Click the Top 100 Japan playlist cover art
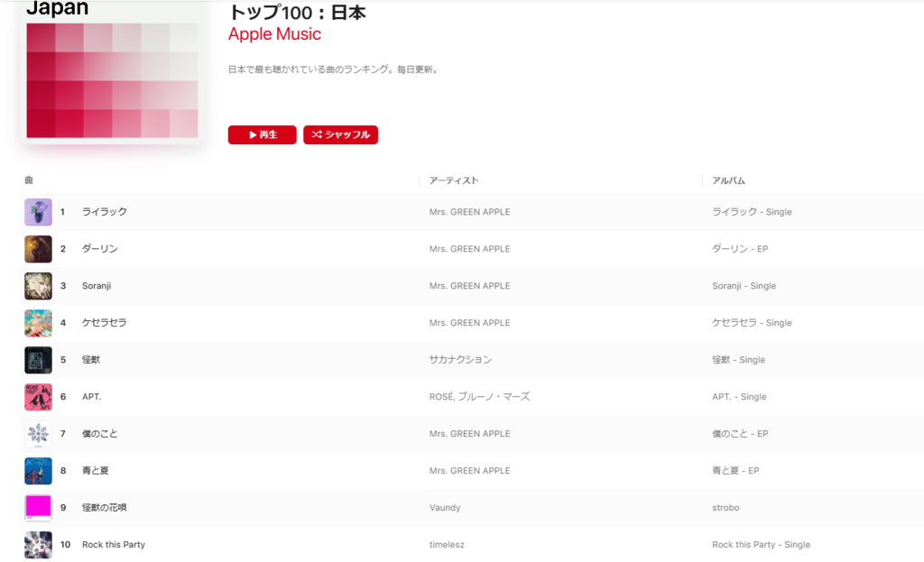 [112, 73]
